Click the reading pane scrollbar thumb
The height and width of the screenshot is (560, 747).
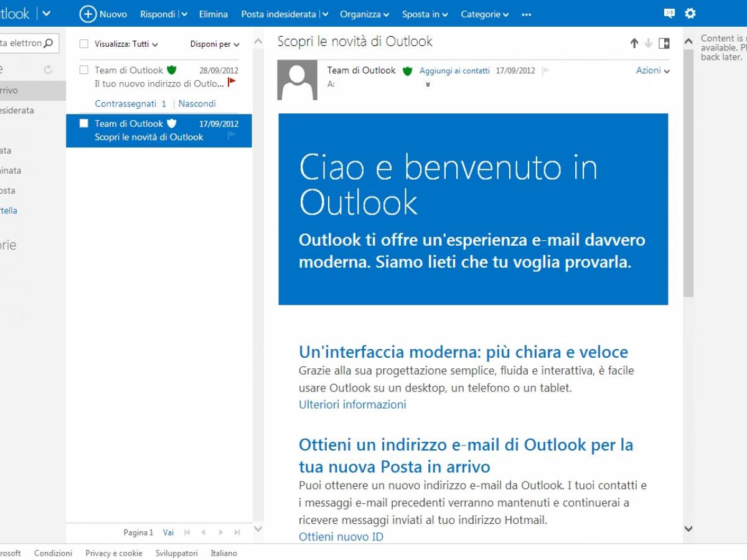688,172
